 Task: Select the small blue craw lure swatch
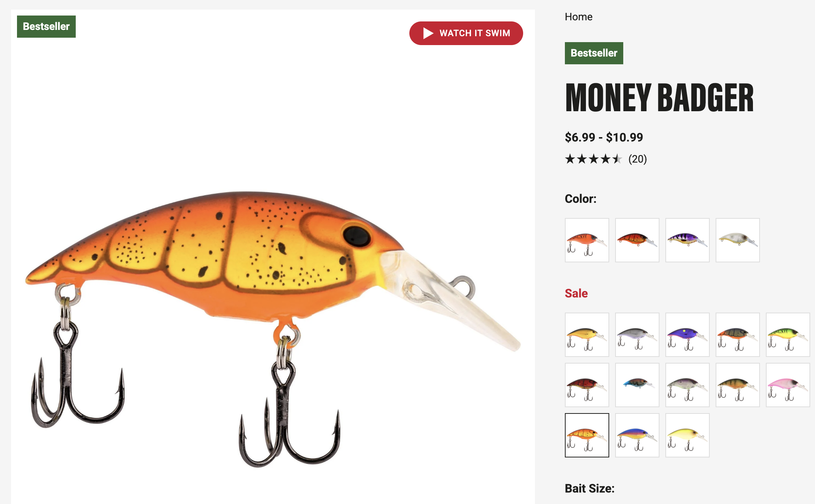point(637,385)
